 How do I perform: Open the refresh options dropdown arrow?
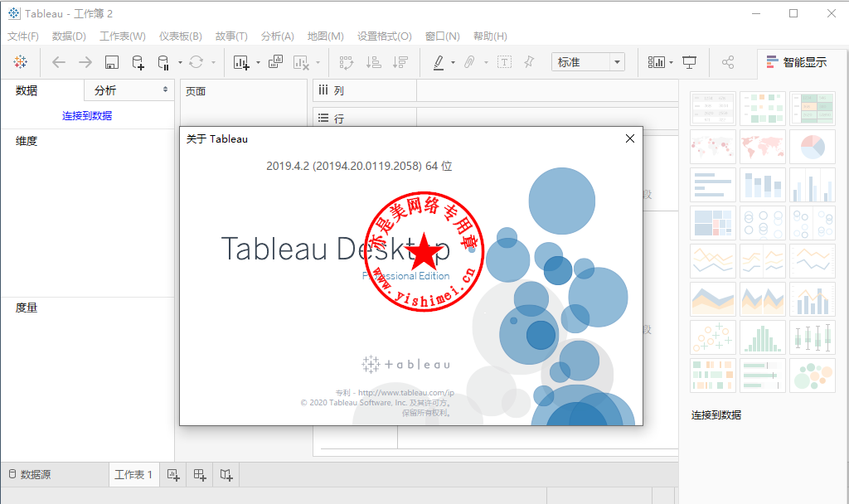click(x=213, y=63)
